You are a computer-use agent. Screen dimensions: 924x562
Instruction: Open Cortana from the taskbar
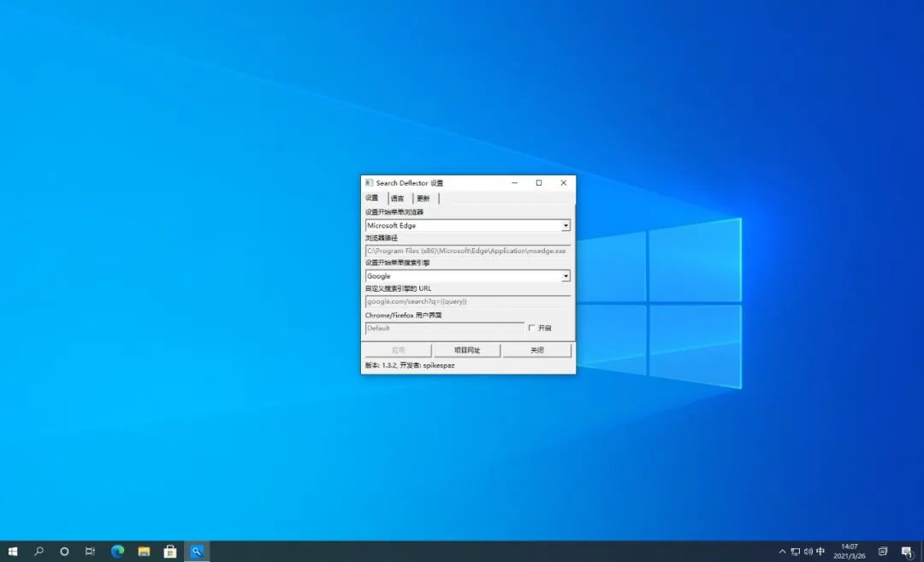pyautogui.click(x=64, y=552)
